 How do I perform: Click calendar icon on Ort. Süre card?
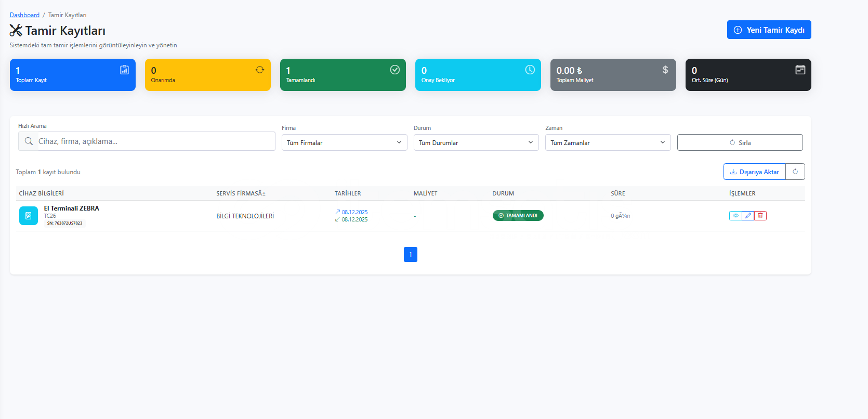coord(800,70)
